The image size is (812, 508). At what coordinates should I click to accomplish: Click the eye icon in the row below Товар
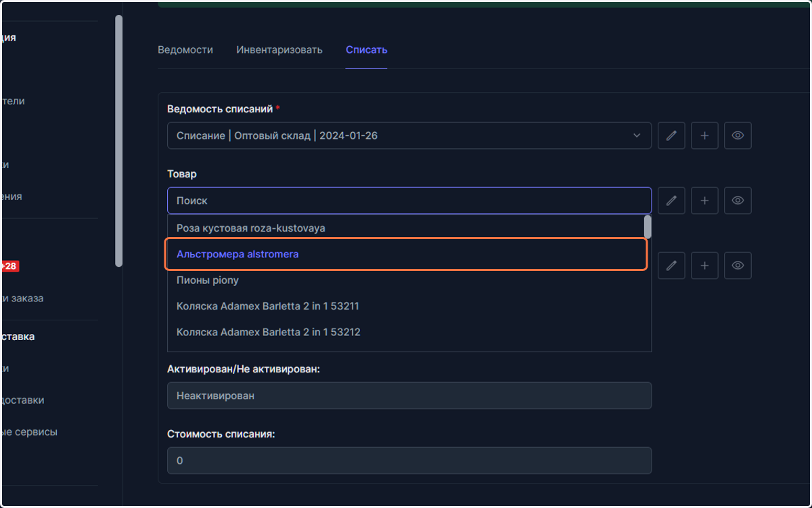[738, 266]
